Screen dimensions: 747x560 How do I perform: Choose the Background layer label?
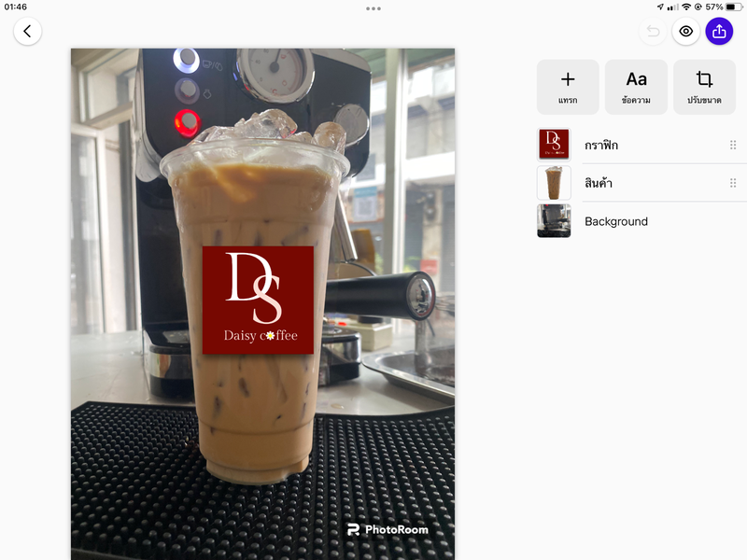(616, 221)
